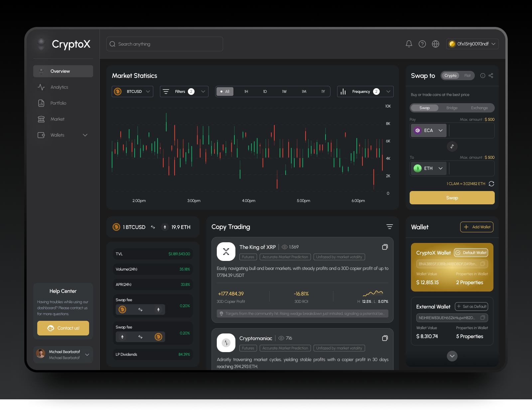This screenshot has width=532, height=413.
Task: Open the BTCUSD pair dropdown
Action: [x=132, y=91]
